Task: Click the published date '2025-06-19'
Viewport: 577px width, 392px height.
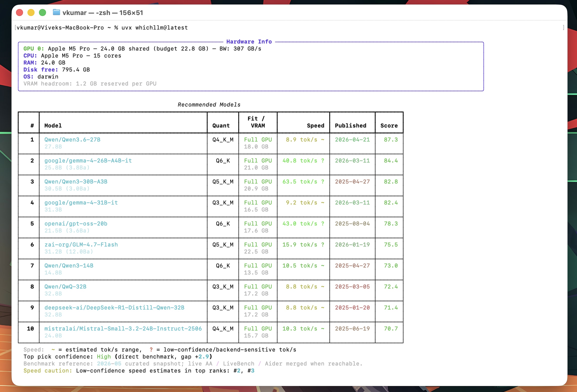Action: pyautogui.click(x=352, y=329)
